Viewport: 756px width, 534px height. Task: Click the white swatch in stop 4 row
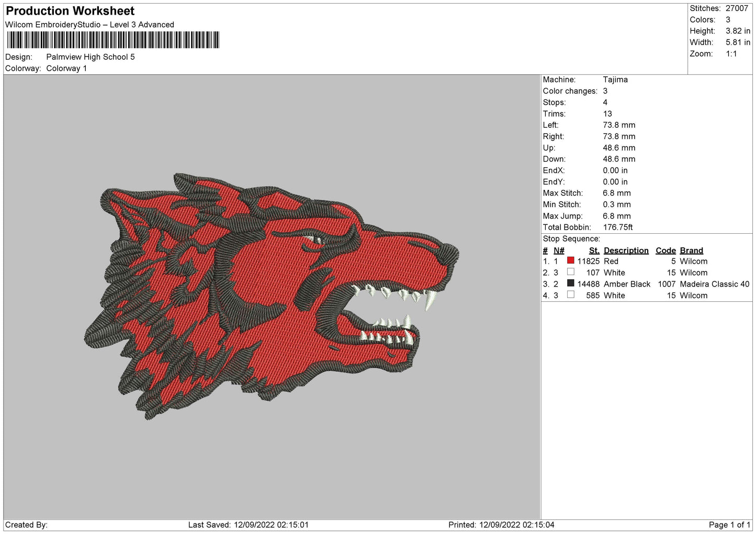point(570,294)
